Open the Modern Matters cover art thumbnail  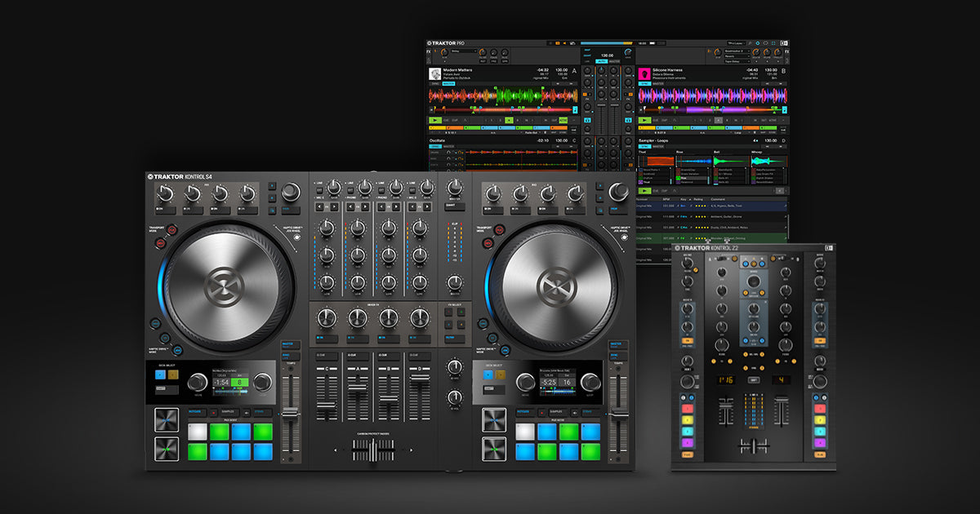pos(434,73)
